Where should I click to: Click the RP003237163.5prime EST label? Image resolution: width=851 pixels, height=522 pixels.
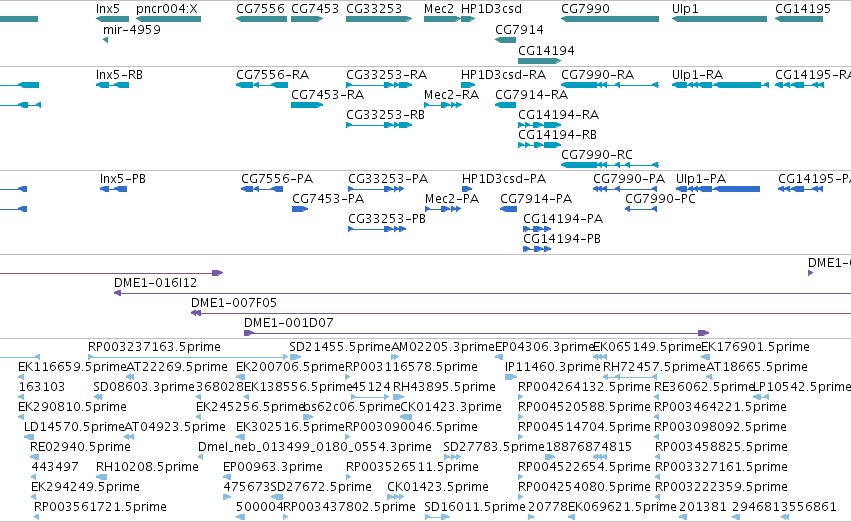point(154,347)
